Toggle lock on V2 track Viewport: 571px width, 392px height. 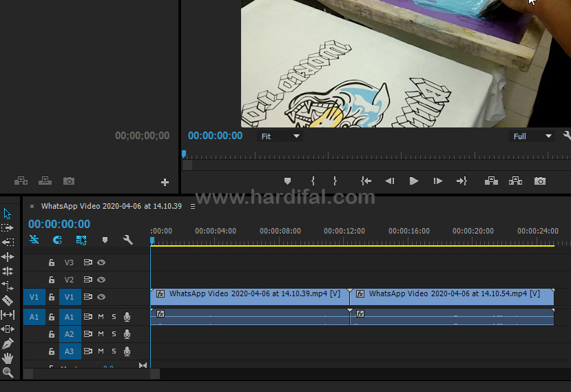(x=52, y=280)
